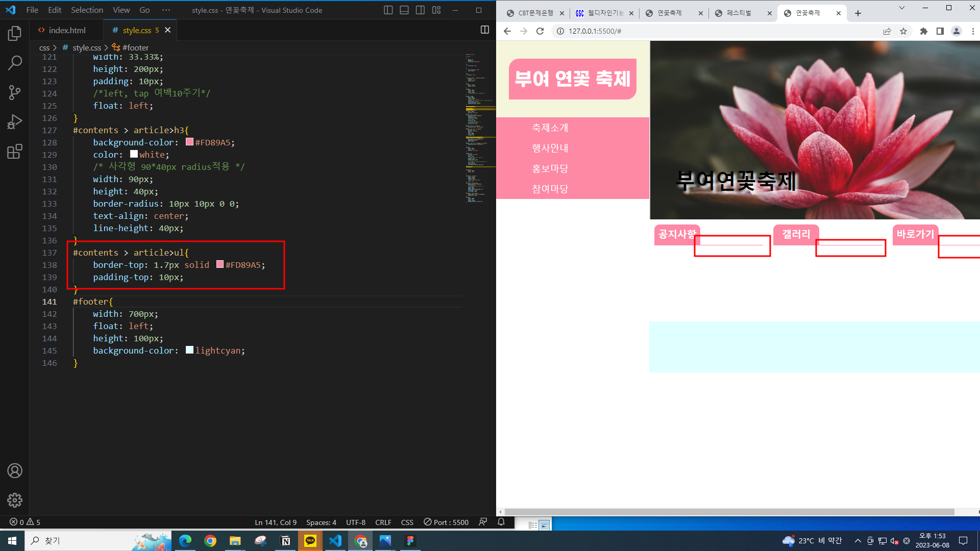Show hidden system tray icons chevron
Screen dimensions: 980x551
(857, 541)
